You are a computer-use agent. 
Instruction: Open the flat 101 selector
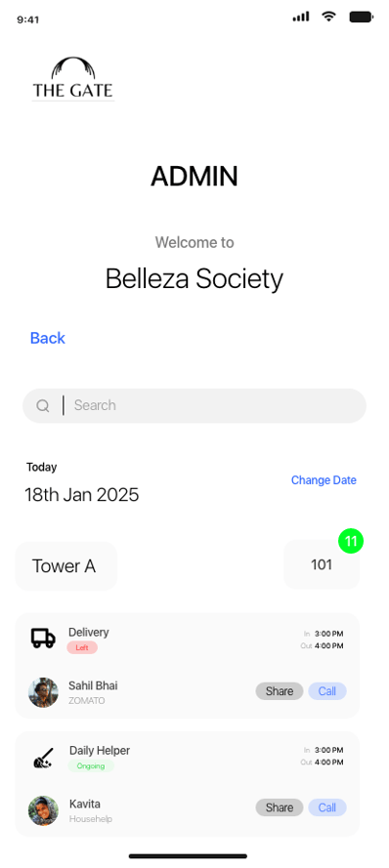[322, 564]
